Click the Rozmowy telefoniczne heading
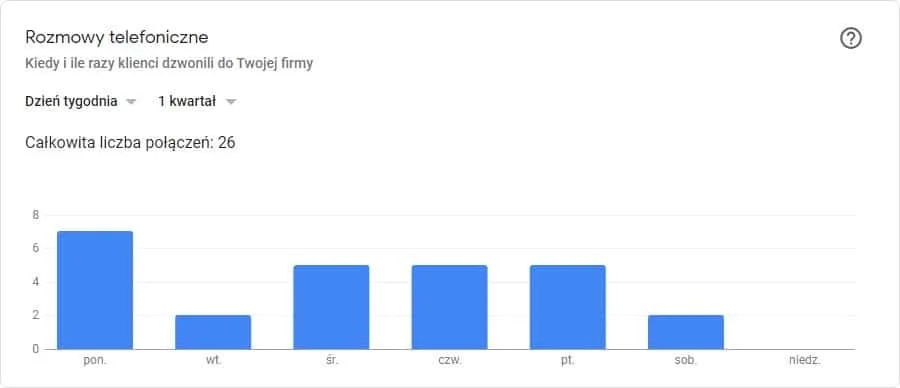This screenshot has width=900, height=388. tap(117, 38)
